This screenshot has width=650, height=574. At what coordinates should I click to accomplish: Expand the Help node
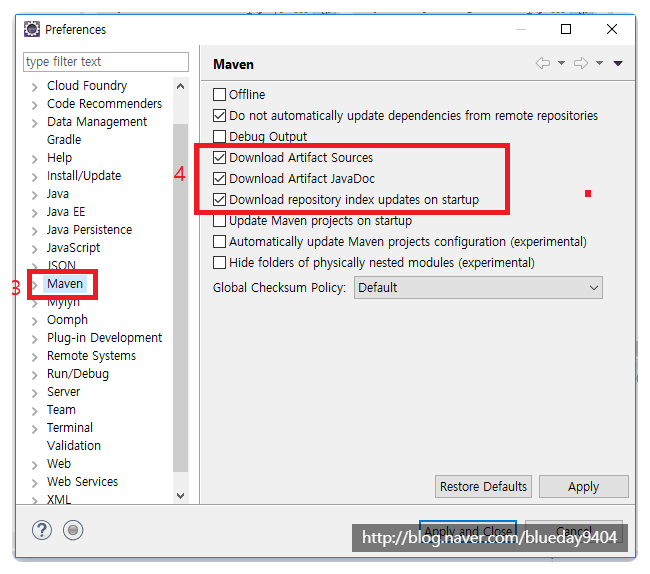click(x=35, y=159)
